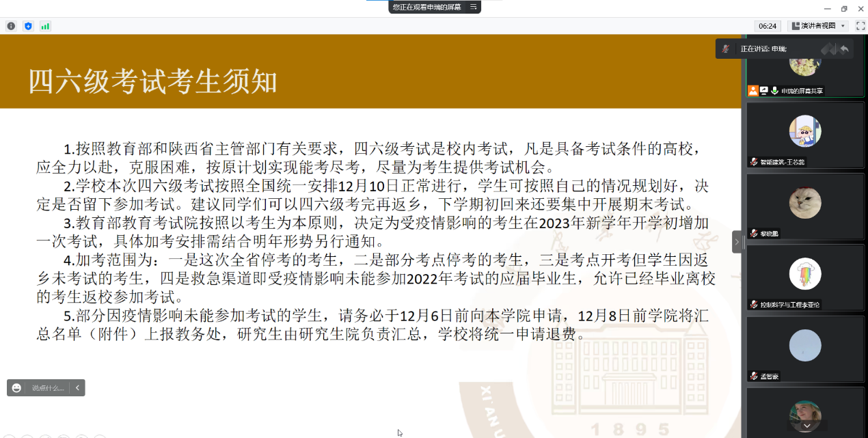This screenshot has width=868, height=438.
Task: Click muted mic icon on 黎晓凰's tile
Action: coord(753,233)
